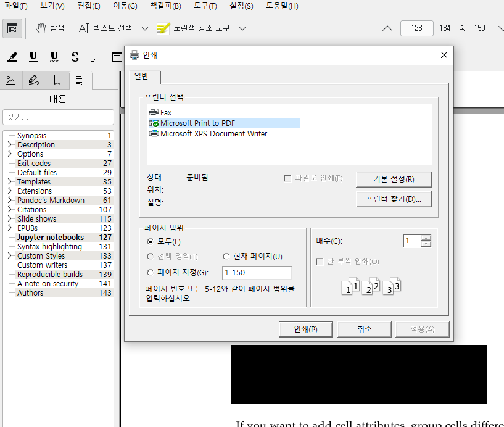504x427 pixels.
Task: Expand the Description outline entry
Action: pos(10,144)
